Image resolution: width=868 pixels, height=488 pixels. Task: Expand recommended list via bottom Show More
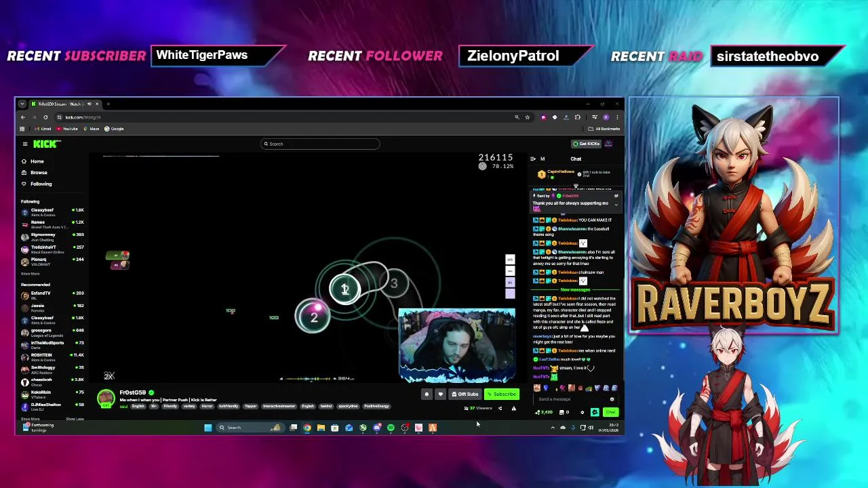point(30,419)
